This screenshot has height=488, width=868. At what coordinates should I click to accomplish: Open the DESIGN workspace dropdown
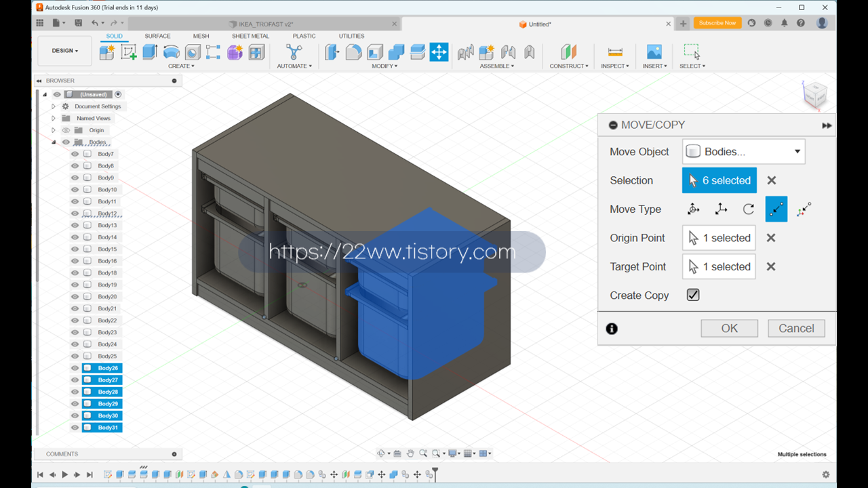pos(65,51)
